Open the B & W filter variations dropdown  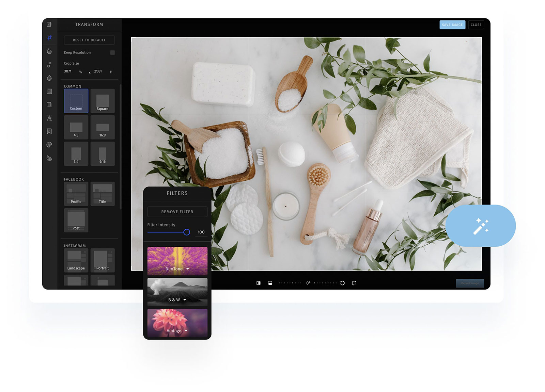tap(185, 300)
